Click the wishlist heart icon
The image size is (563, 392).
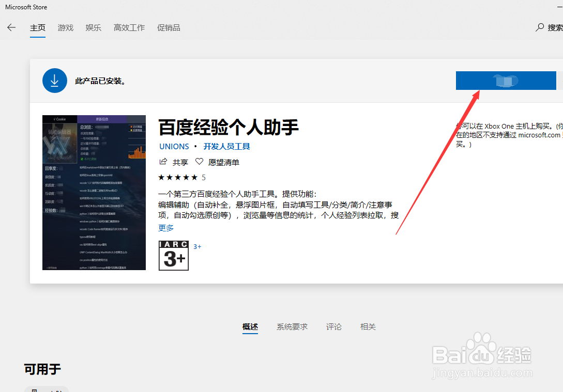tap(199, 162)
